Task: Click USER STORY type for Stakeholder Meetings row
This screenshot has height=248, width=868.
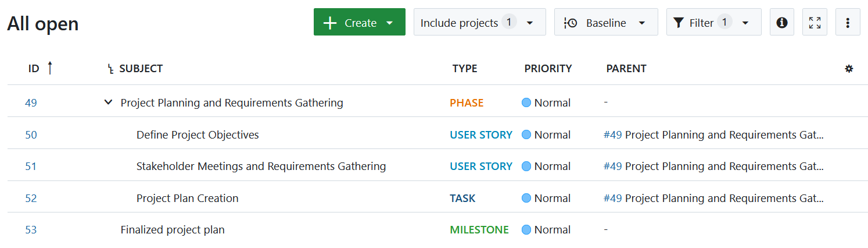Action: 481,166
